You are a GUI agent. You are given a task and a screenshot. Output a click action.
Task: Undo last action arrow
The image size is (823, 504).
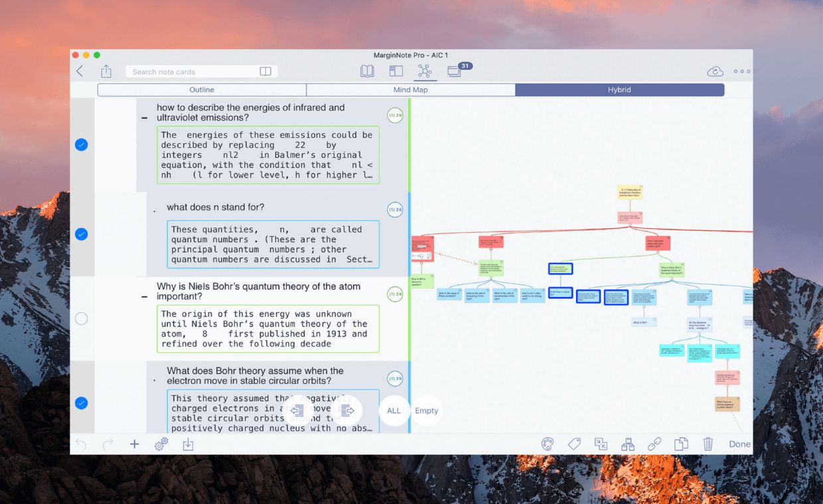tap(80, 444)
